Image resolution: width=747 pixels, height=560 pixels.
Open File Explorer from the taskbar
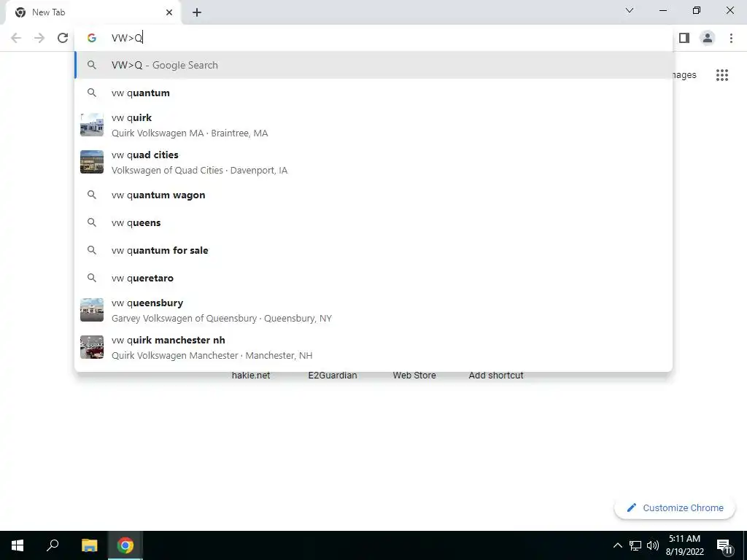click(x=89, y=545)
